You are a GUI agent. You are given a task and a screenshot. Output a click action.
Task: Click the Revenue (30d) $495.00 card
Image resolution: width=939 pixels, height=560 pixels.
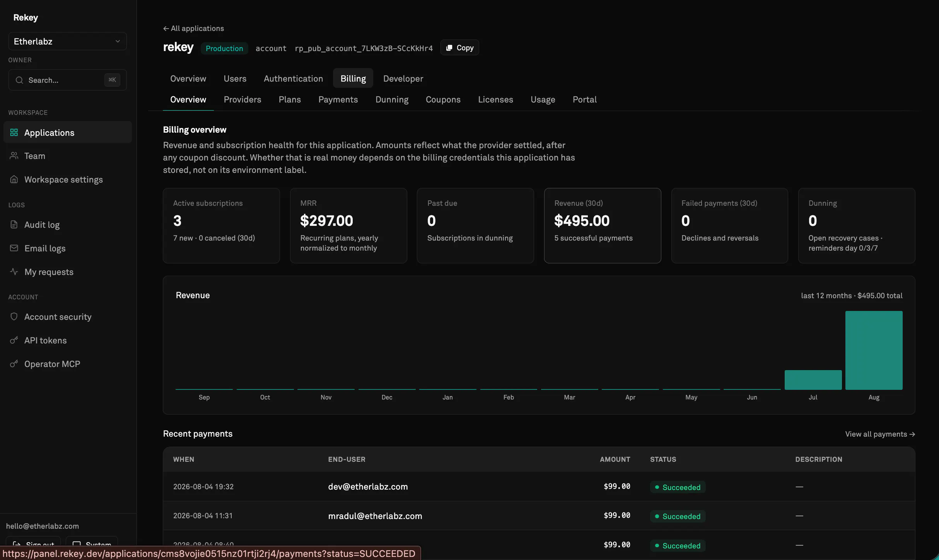603,225
